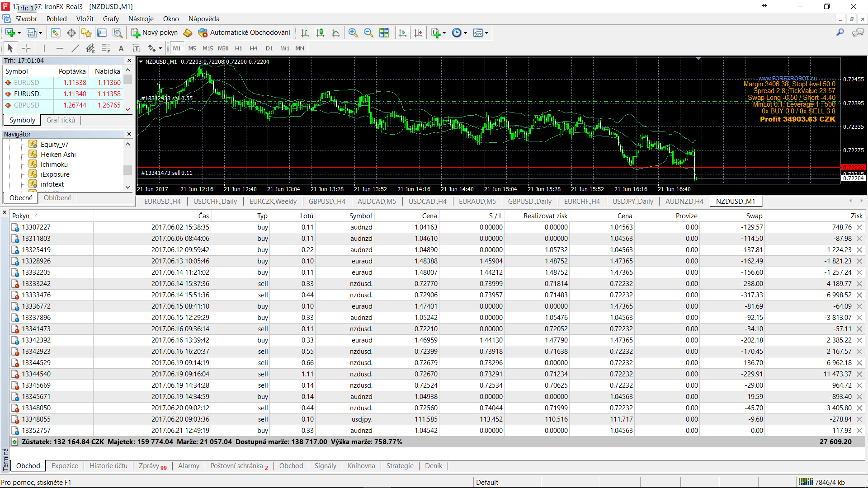Image resolution: width=868 pixels, height=488 pixels.
Task: Open the EURUSD,H4 chart tab
Action: click(x=162, y=202)
